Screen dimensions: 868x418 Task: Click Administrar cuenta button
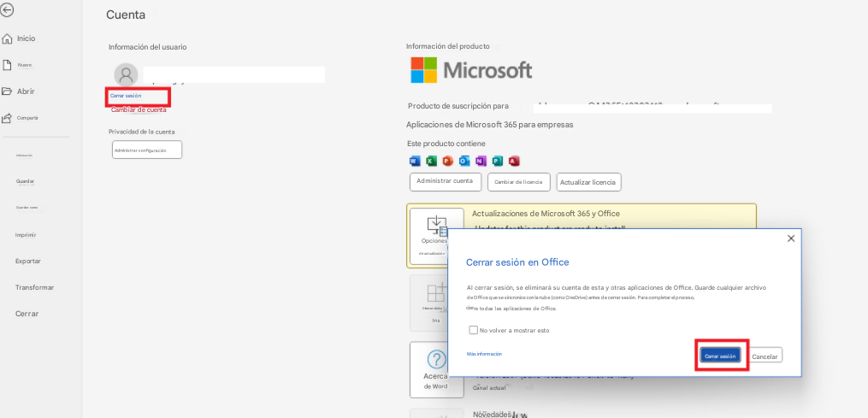tap(445, 181)
